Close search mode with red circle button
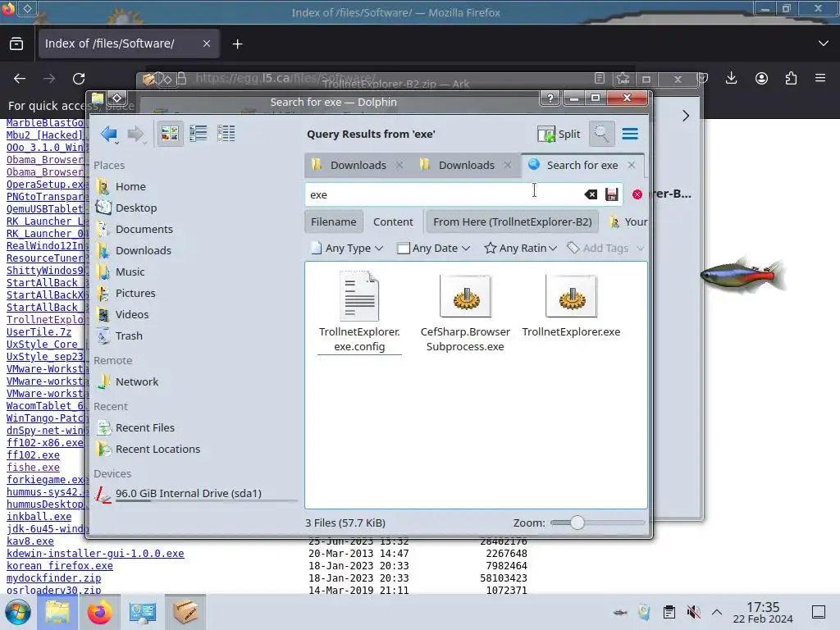 [x=637, y=194]
